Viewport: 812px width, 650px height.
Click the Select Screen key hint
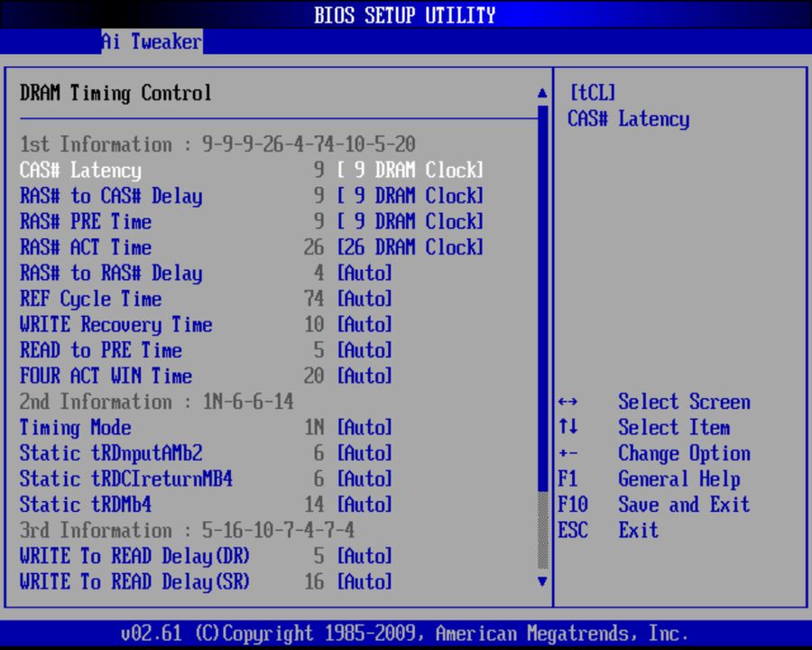coord(684,402)
